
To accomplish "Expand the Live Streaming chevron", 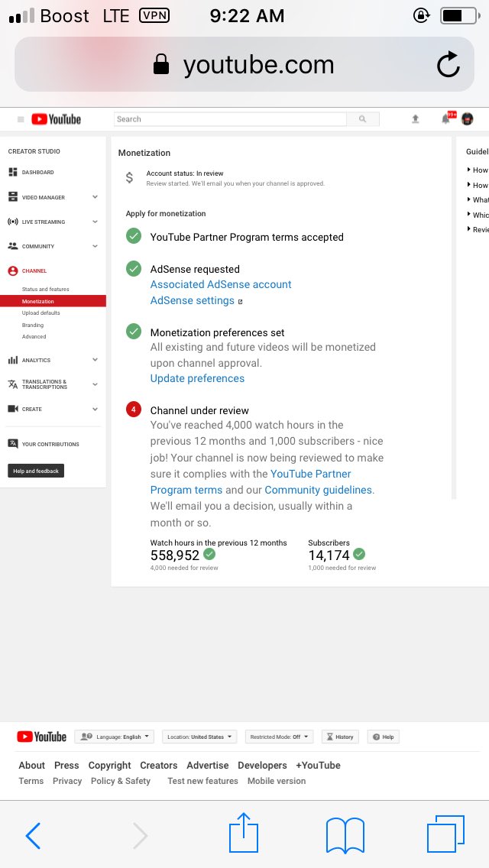I will click(96, 222).
